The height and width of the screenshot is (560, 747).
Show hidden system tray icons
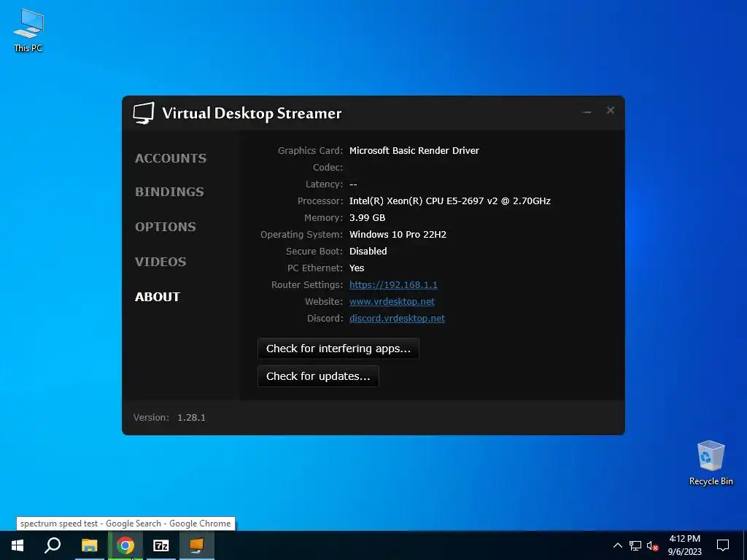(x=617, y=545)
